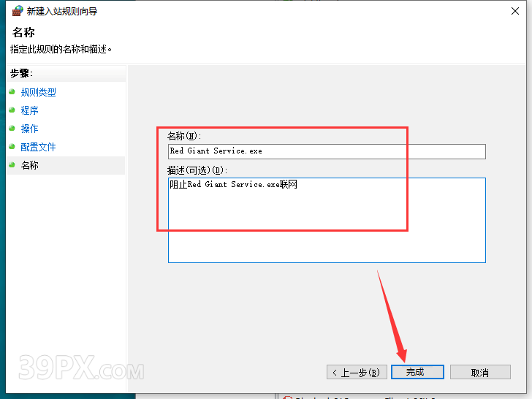Cancel the wizard with 取消

point(479,372)
